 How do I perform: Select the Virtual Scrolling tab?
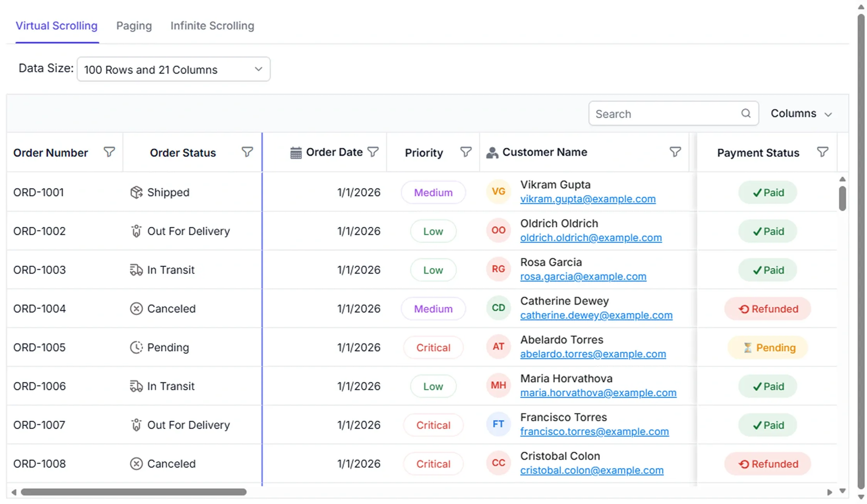point(57,26)
